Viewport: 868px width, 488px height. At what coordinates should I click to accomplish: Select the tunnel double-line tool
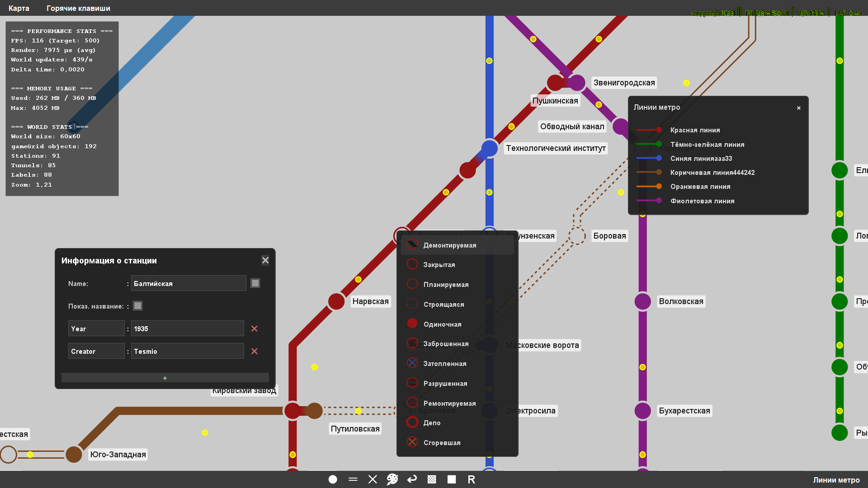[353, 479]
